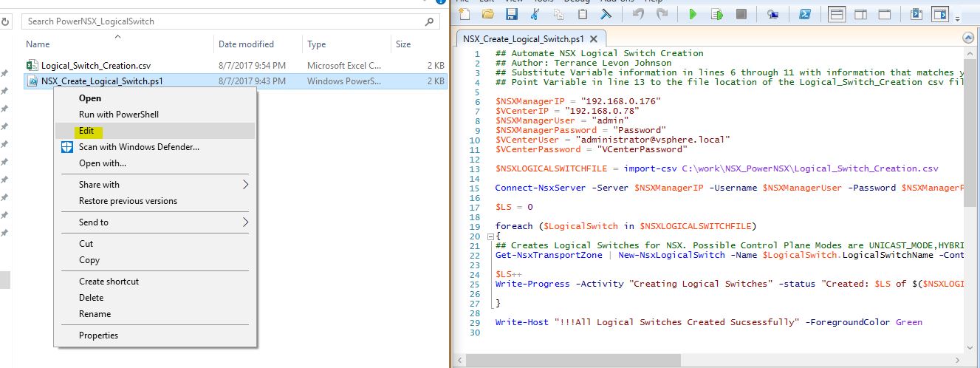Click the New Remote PowerShell Tab icon
980x368 pixels.
(x=772, y=14)
